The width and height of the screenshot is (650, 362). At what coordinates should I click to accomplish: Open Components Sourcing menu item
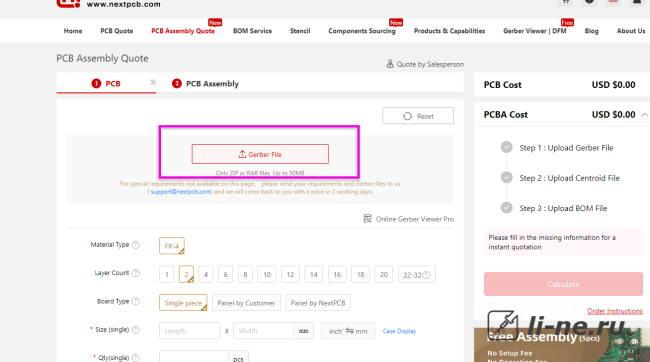[x=362, y=31]
